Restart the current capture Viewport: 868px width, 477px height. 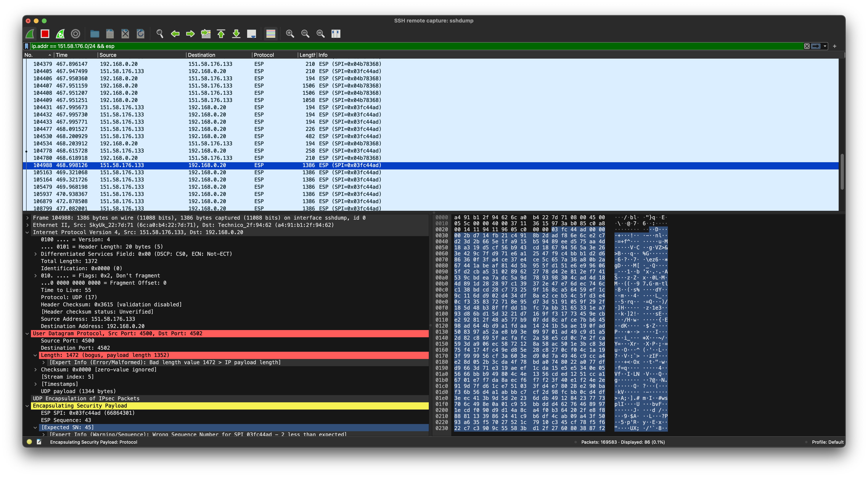tap(60, 34)
